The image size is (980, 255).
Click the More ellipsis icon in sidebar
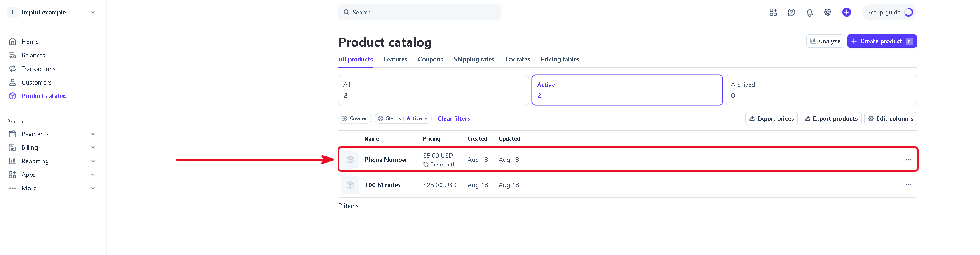13,188
